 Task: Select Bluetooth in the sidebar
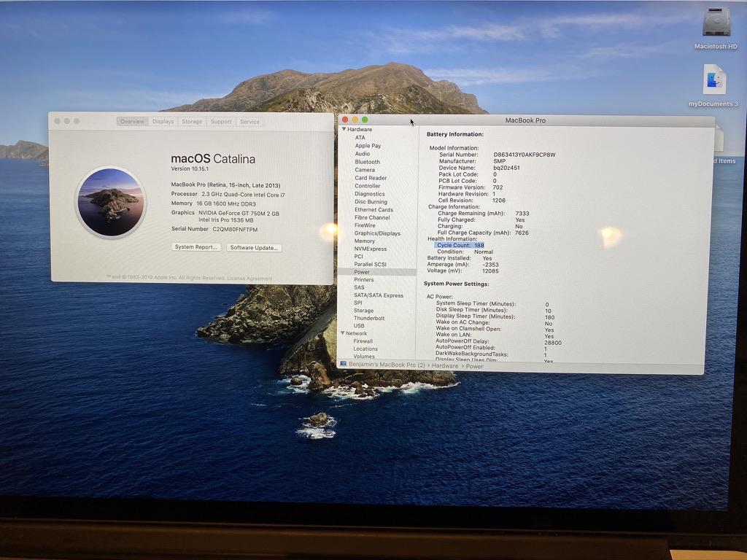368,162
